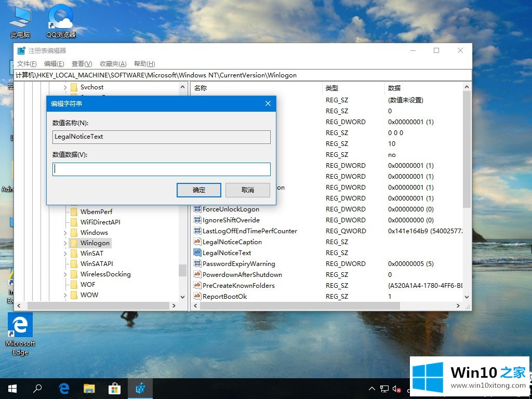Open the Microsoft Edge desktop shortcut
The image size is (532, 399).
pos(20,334)
